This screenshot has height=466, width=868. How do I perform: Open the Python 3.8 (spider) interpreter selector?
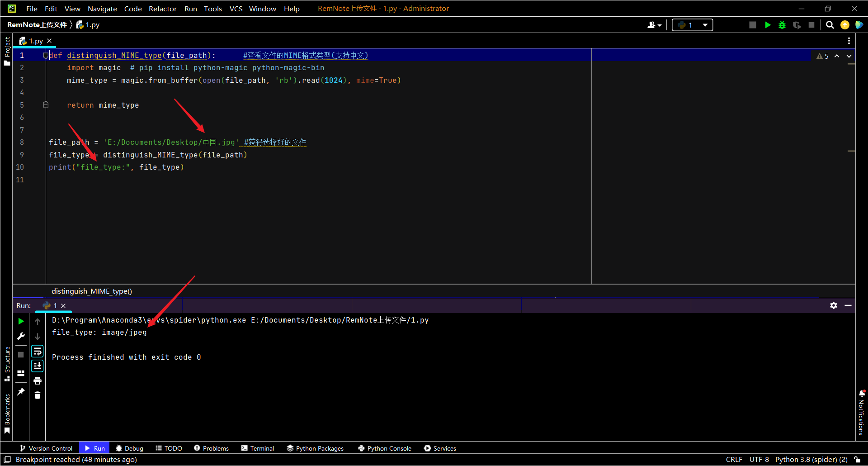tap(811, 460)
